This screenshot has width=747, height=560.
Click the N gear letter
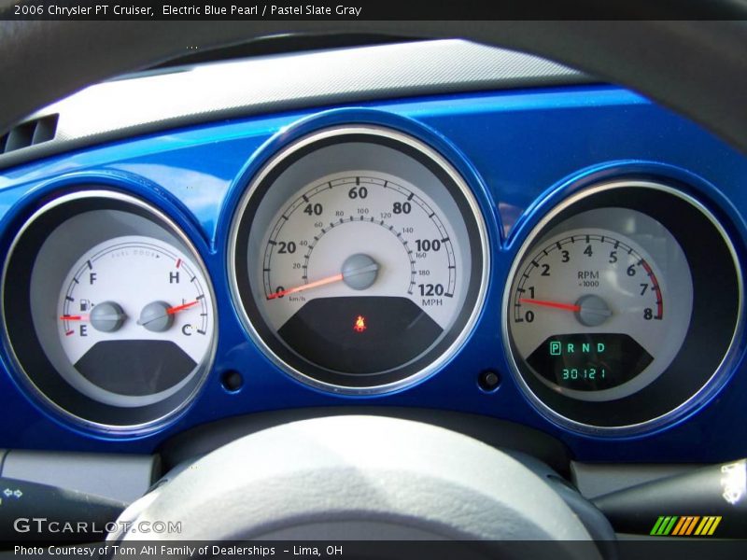click(586, 348)
